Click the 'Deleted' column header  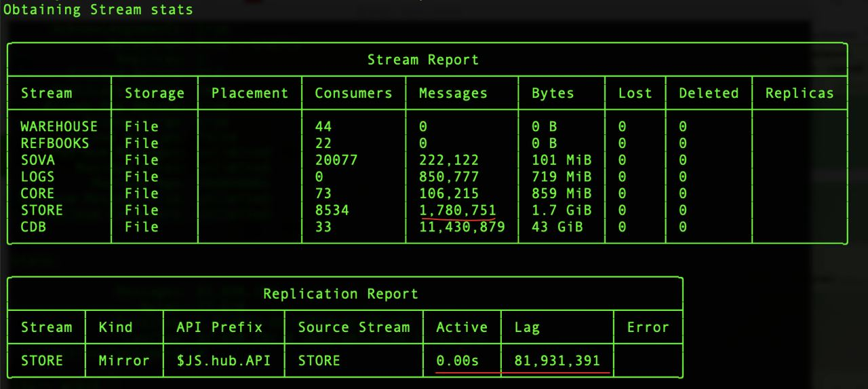click(x=709, y=93)
